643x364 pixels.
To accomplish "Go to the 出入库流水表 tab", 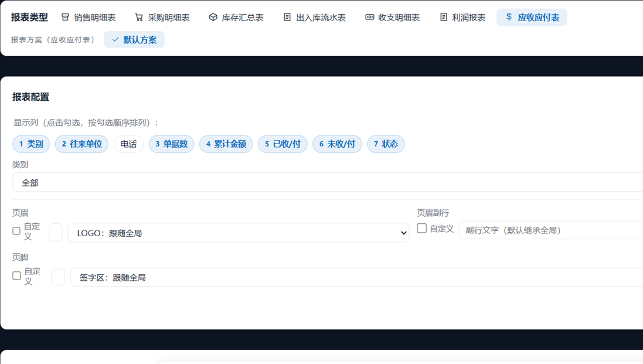I will pos(315,17).
